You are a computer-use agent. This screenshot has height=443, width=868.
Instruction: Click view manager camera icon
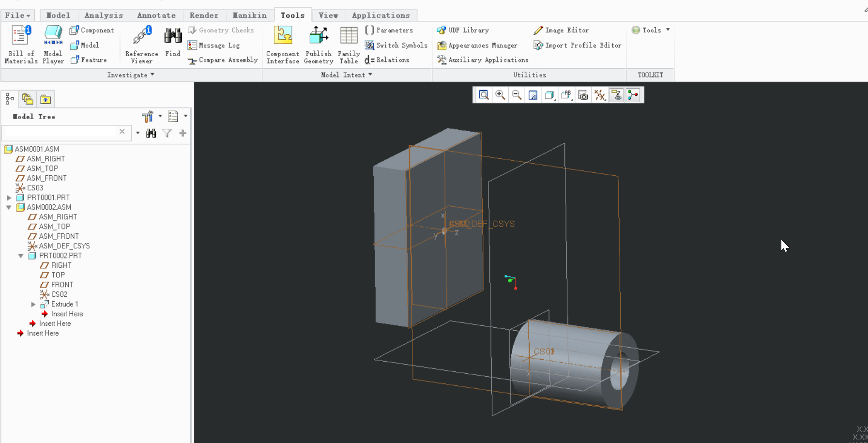pyautogui.click(x=583, y=95)
